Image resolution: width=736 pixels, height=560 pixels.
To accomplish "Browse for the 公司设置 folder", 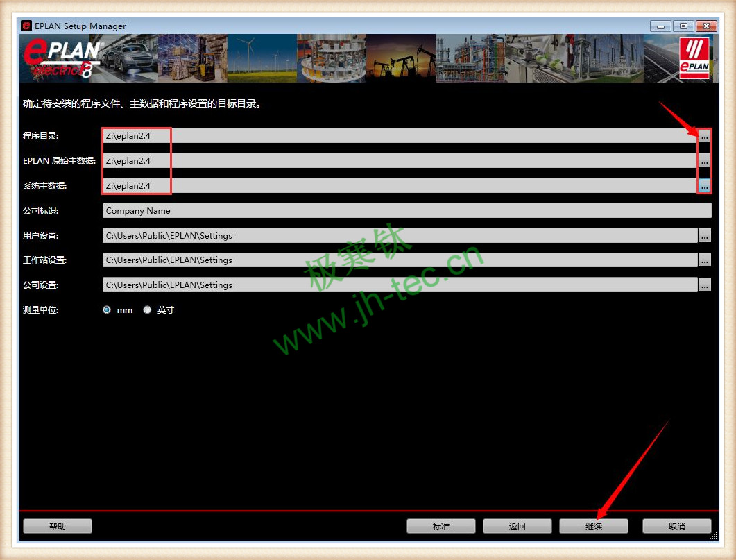I will tap(704, 285).
